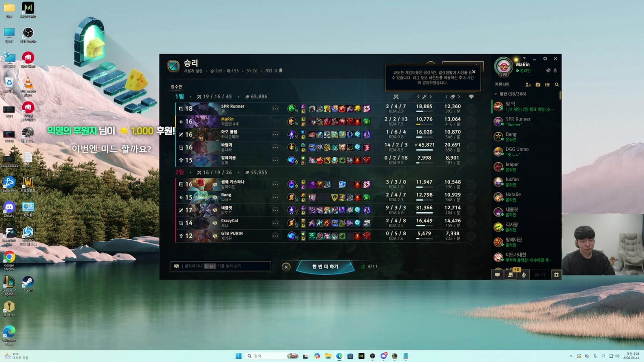Open options menu for 아오 플렘
644x362 pixels.
pyautogui.click(x=275, y=135)
